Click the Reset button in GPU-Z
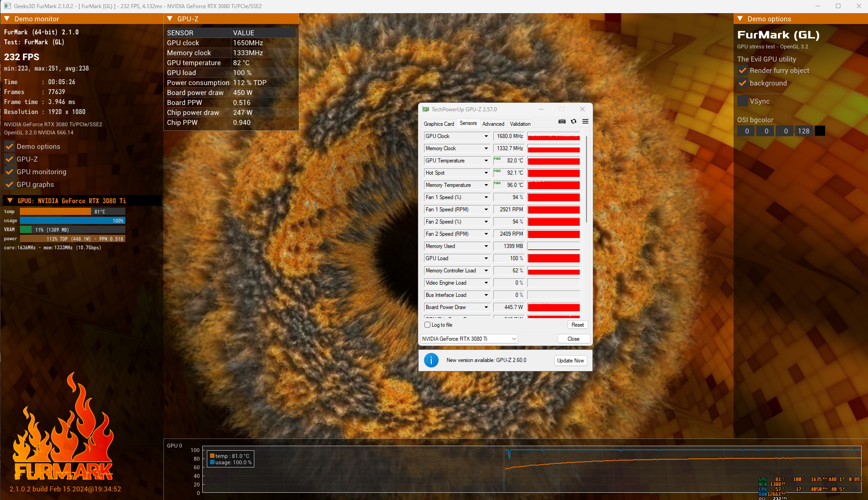 (x=577, y=325)
